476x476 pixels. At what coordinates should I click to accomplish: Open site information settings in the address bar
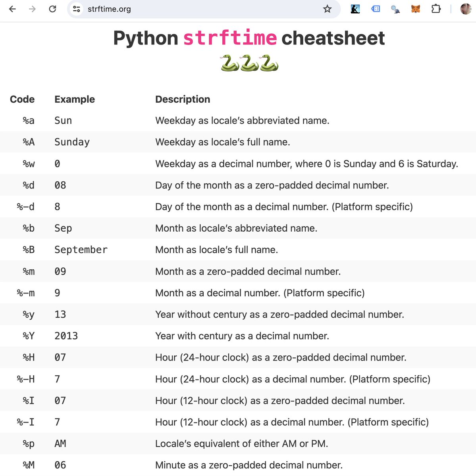click(x=77, y=9)
